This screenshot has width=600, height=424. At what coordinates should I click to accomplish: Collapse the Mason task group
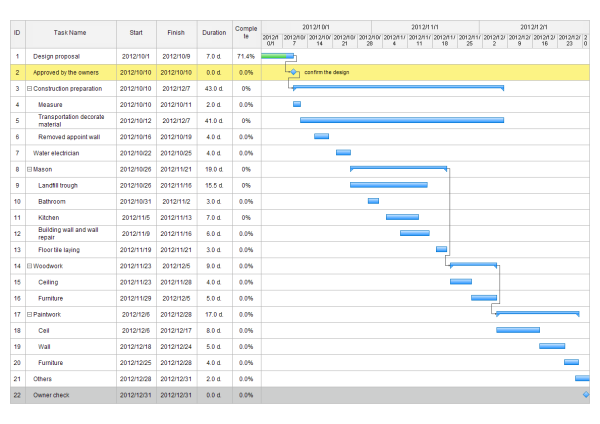(x=29, y=169)
